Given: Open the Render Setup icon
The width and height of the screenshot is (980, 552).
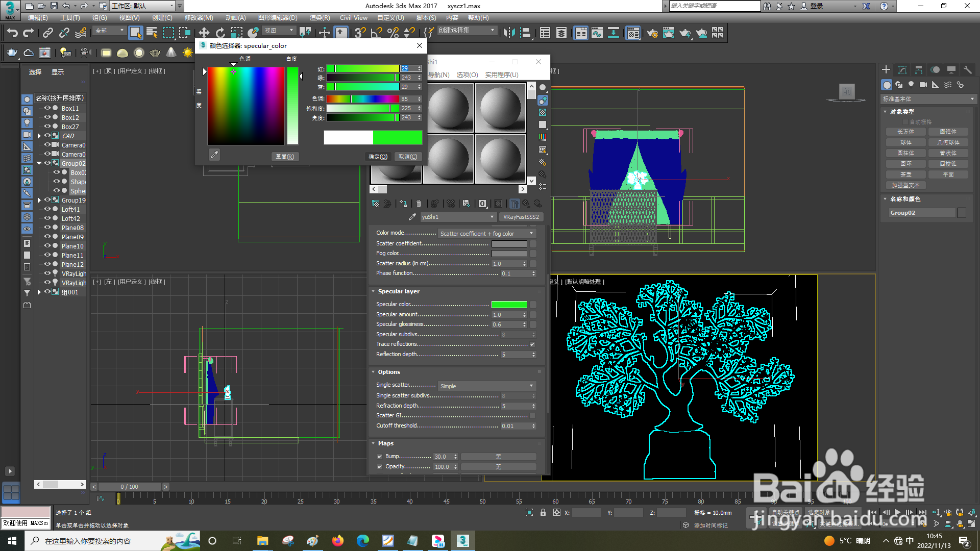Looking at the screenshot, I should pos(652,33).
